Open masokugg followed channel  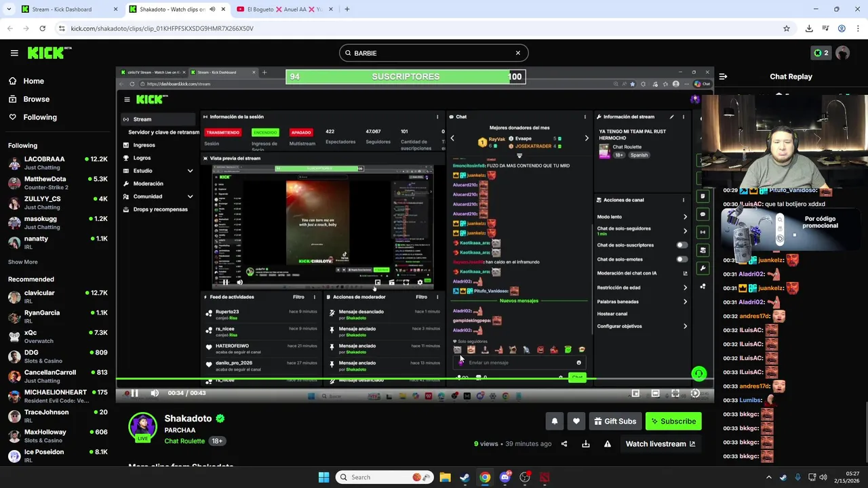click(57, 222)
